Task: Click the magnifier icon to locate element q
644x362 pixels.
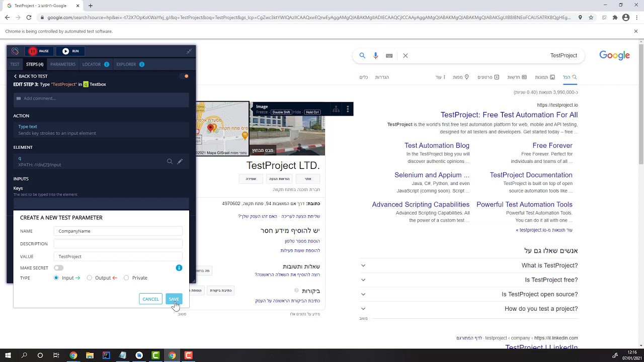Action: tap(170, 161)
